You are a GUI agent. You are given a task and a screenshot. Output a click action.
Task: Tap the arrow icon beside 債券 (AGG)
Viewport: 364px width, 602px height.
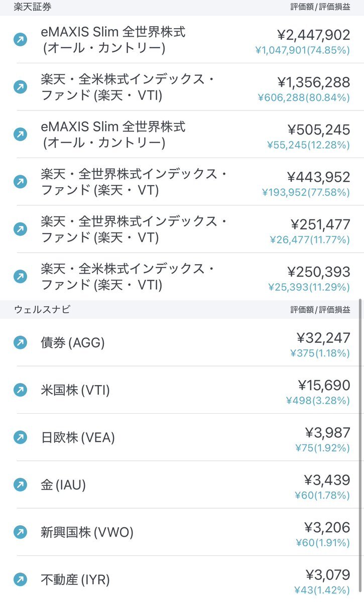21,342
